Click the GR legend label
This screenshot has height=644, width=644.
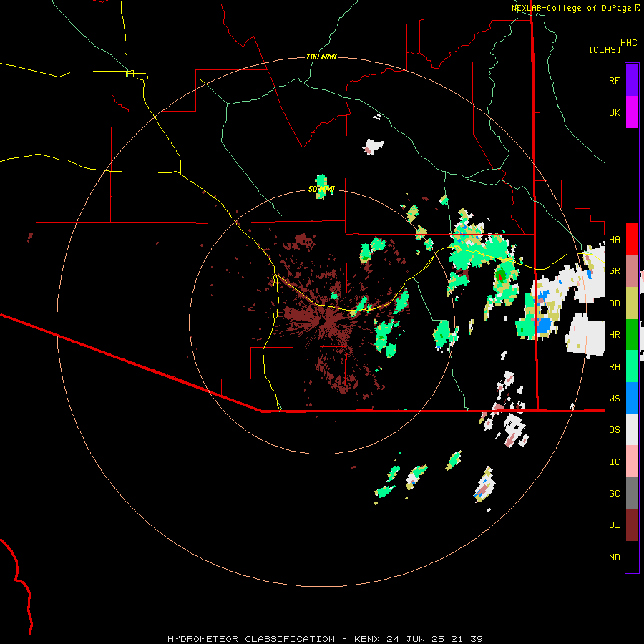click(x=614, y=271)
